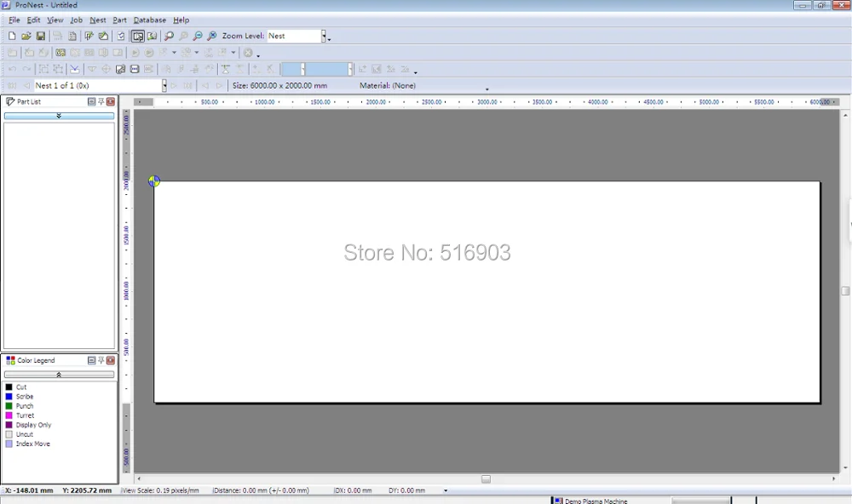Click the Color Legend panel title icon
Viewport: 852px width, 504px height.
point(10,360)
